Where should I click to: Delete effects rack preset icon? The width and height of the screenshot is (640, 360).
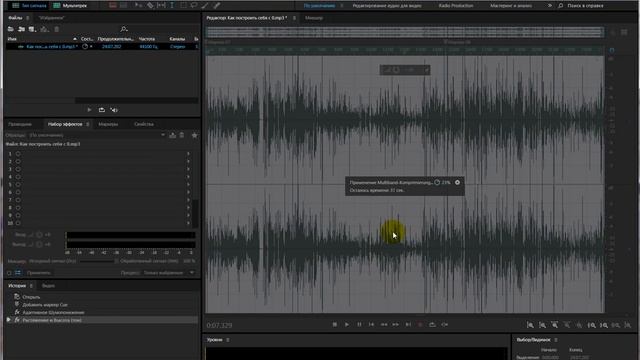click(182, 135)
